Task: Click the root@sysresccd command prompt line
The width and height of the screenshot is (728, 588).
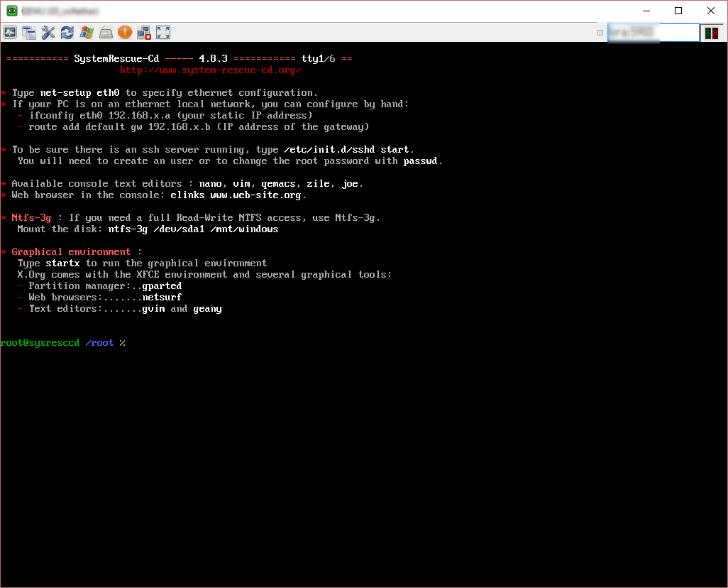Action: [x=62, y=343]
